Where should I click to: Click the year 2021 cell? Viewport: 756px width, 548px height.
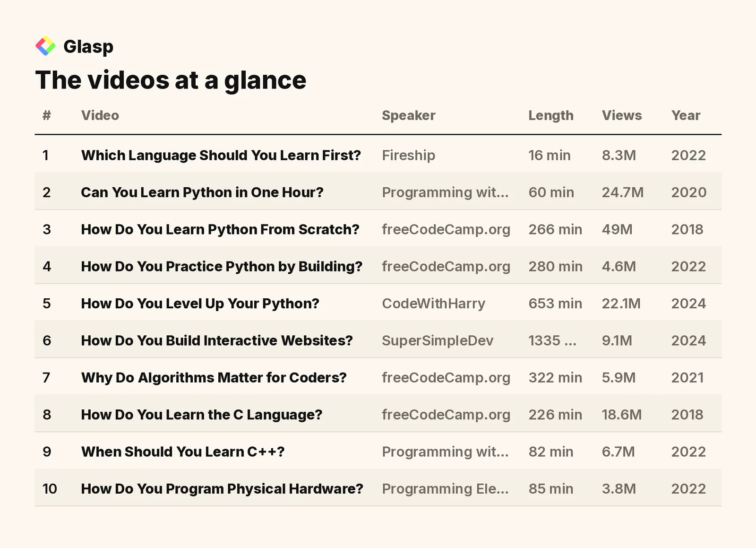click(687, 377)
